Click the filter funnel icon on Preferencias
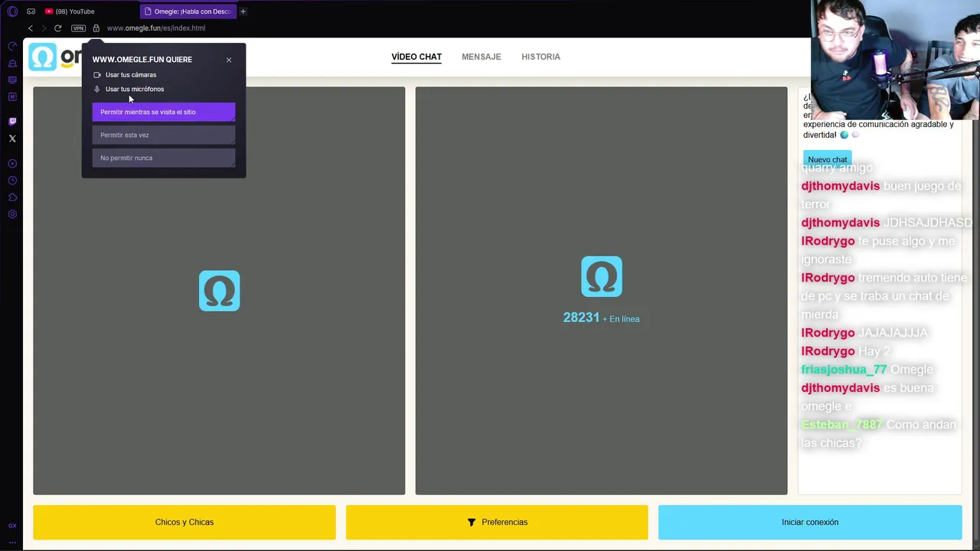The image size is (980, 551). coord(472,522)
